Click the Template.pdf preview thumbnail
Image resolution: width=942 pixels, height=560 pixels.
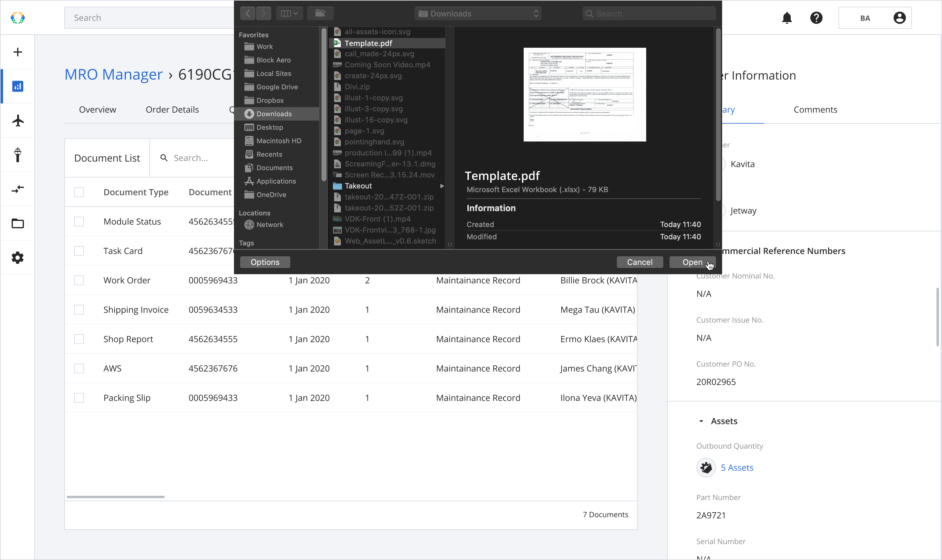tap(584, 95)
